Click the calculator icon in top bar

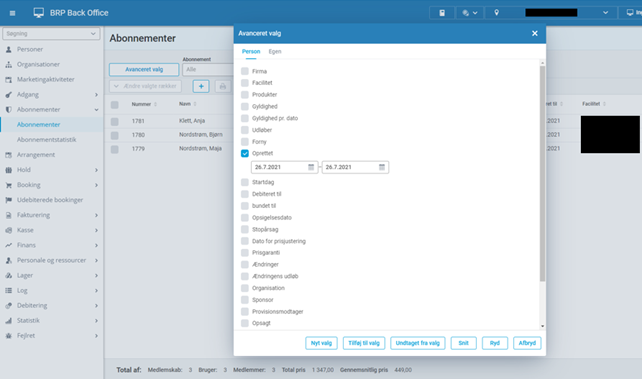point(442,13)
